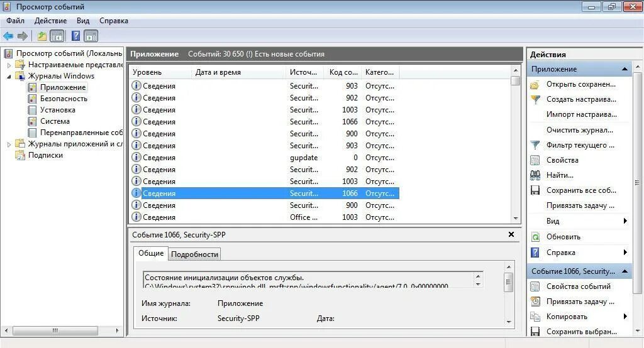This screenshot has width=644, height=348.
Task: Open the Вид menu in menu bar
Action: [83, 21]
